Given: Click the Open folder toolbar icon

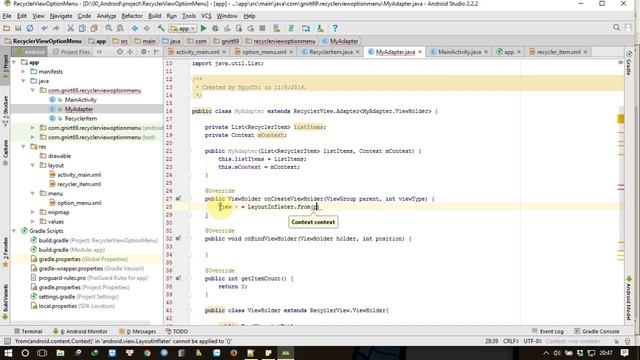Looking at the screenshot, I should 6,28.
